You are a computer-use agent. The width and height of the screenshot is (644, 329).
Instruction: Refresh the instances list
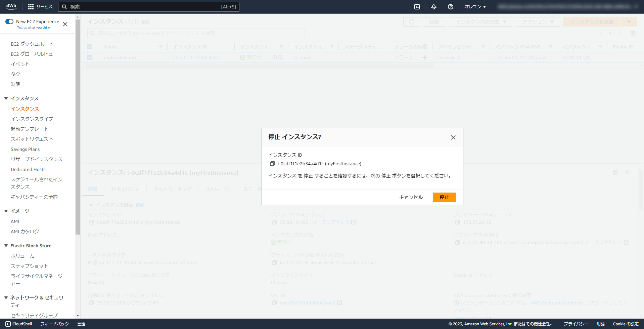(411, 22)
